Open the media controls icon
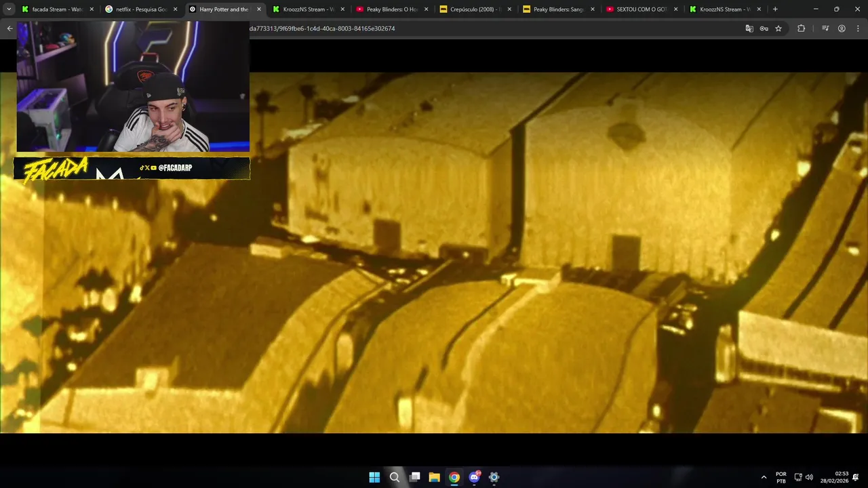The image size is (868, 488). [825, 28]
